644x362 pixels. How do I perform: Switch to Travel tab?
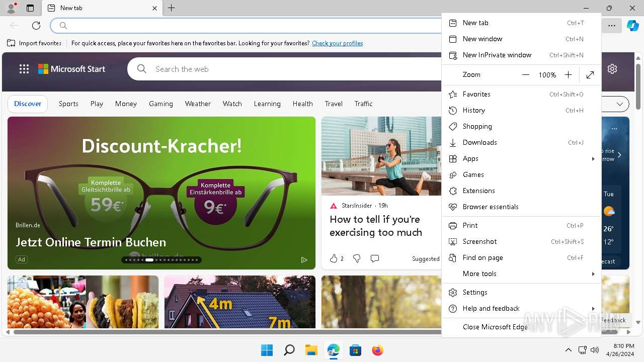pos(334,104)
